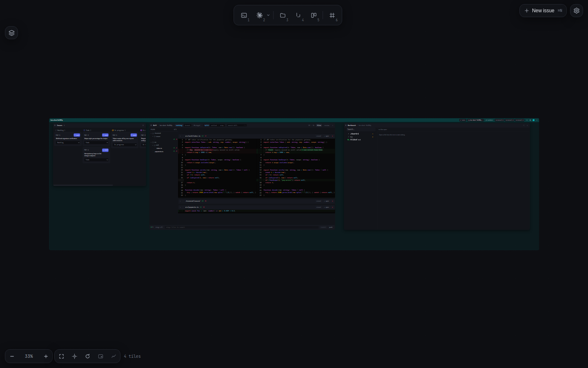Open src/auth/token.ts file via open button
This screenshot has width=588, height=368.
tap(327, 136)
